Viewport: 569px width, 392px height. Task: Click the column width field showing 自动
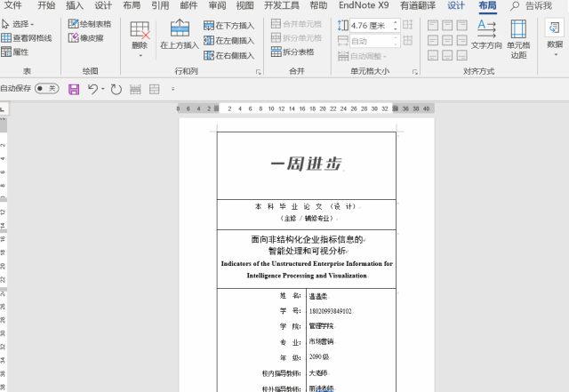click(x=372, y=41)
